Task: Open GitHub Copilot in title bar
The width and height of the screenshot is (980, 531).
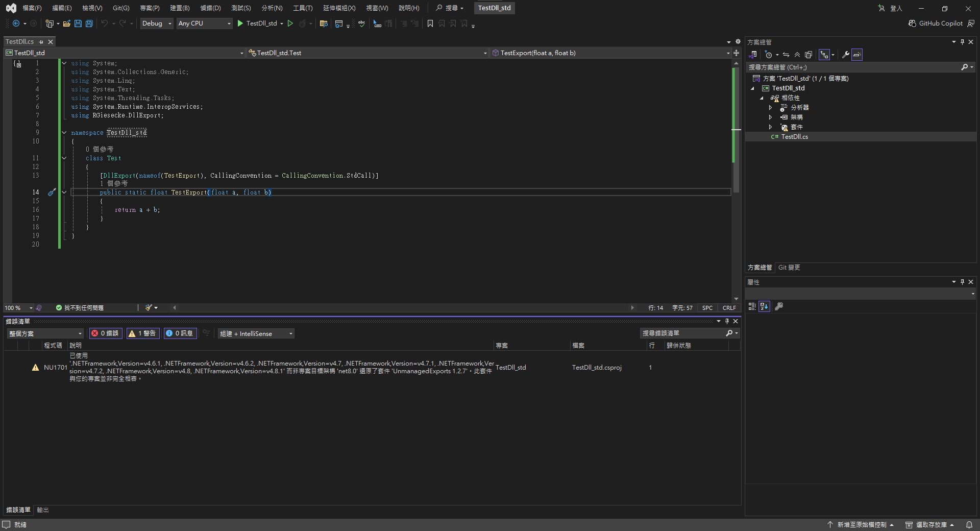Action: pos(935,23)
